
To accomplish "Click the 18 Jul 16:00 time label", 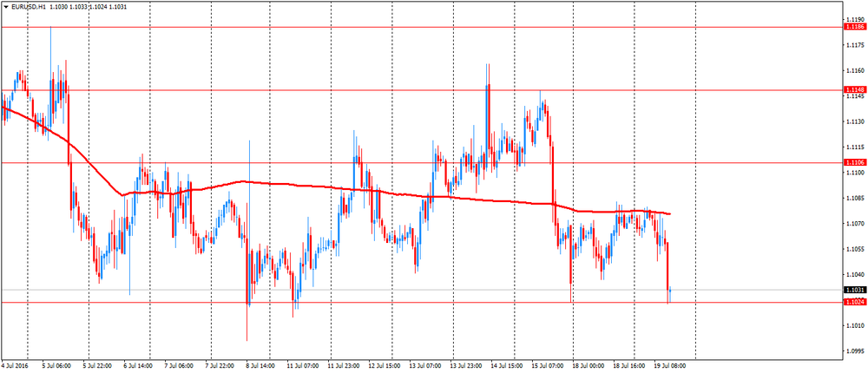I will click(628, 366).
